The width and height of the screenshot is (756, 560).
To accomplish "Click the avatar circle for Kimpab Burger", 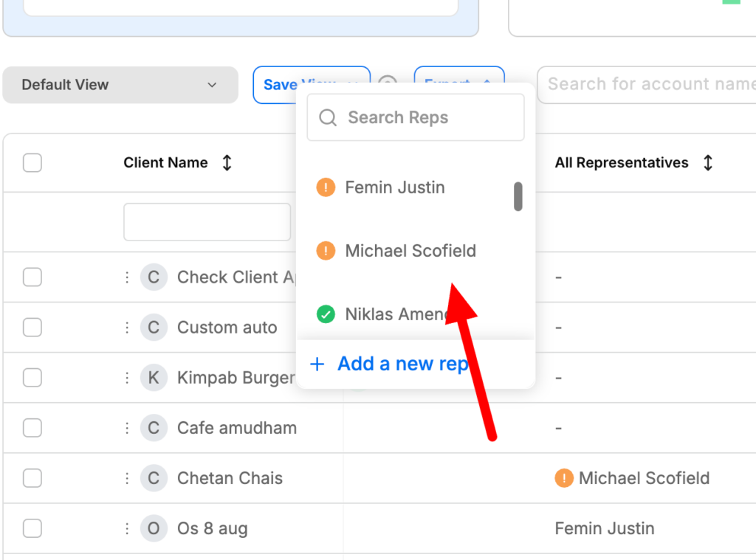I will click(154, 377).
